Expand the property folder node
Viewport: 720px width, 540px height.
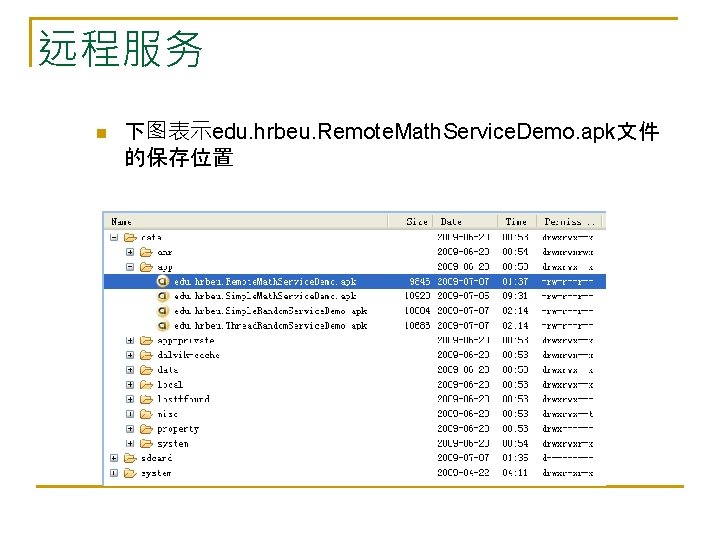[x=130, y=428]
